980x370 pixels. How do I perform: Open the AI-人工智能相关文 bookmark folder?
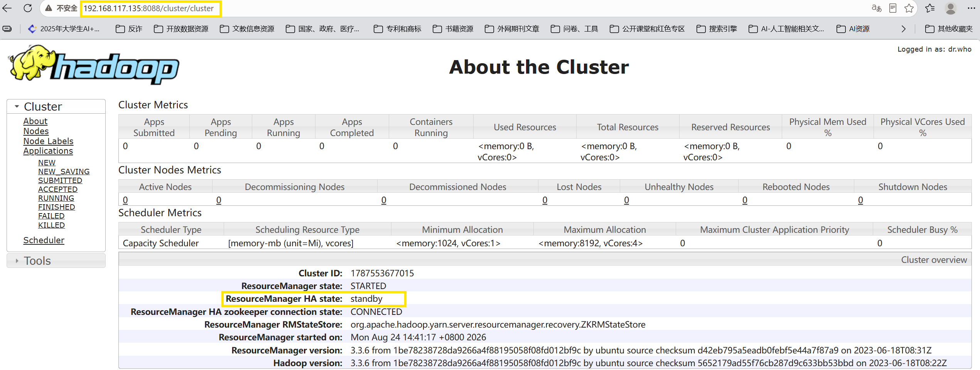tap(787, 29)
